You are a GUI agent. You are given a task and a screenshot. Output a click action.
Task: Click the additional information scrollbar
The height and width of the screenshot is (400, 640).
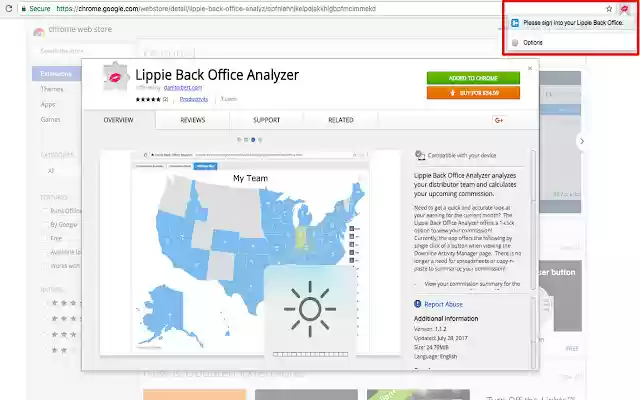point(533,333)
